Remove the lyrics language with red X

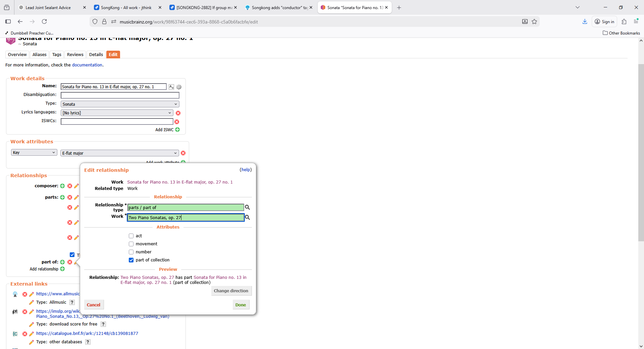[x=178, y=113]
